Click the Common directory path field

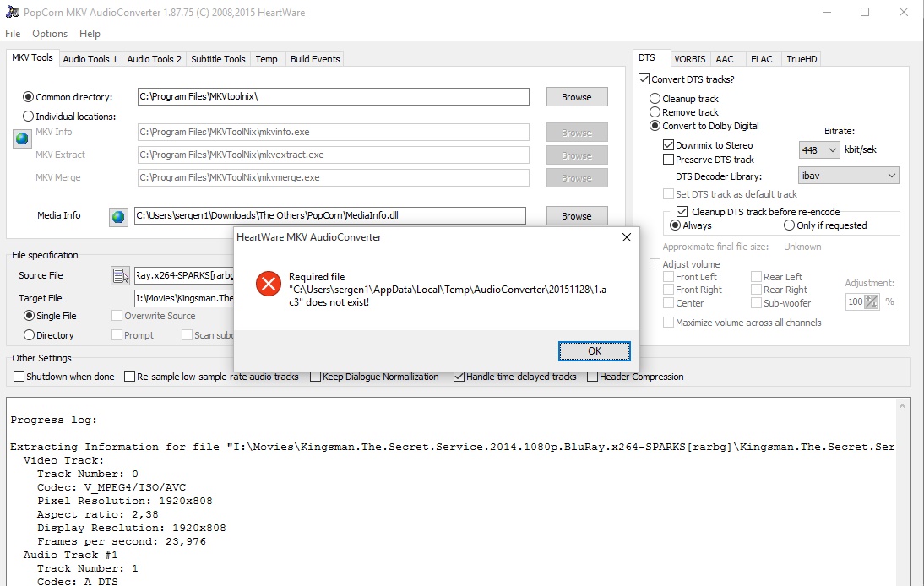click(x=333, y=96)
